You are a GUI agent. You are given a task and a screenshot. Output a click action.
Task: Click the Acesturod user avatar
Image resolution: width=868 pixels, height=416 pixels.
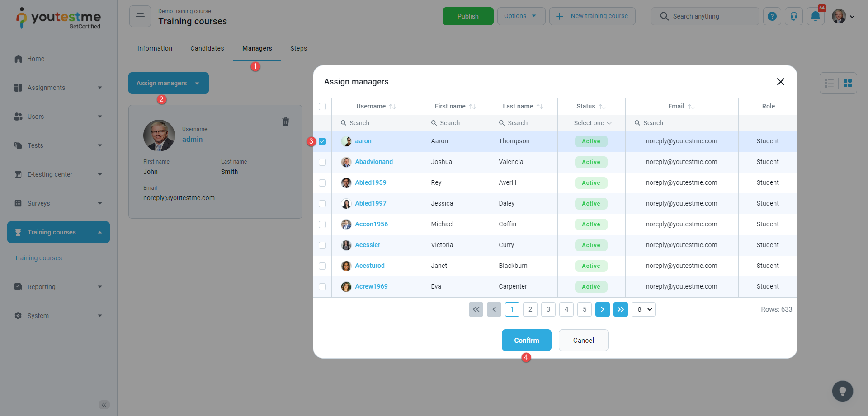(346, 266)
